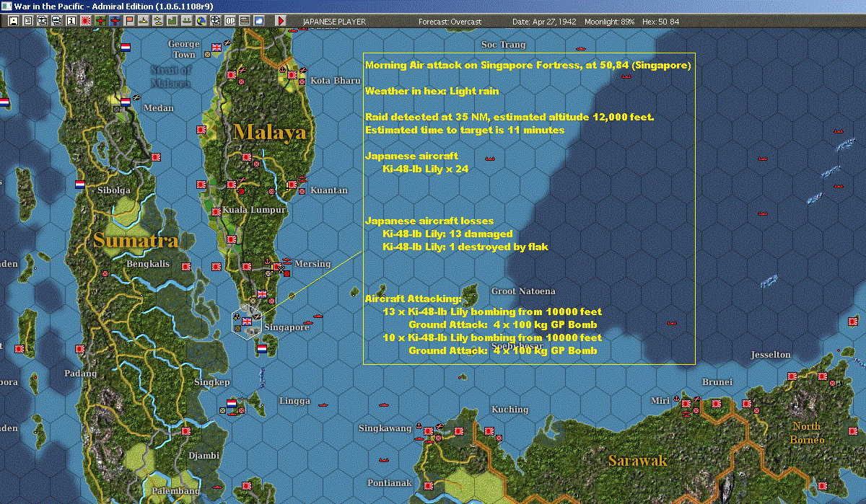Select red plane on green background icon
This screenshot has height=504, width=866.
point(100,21)
